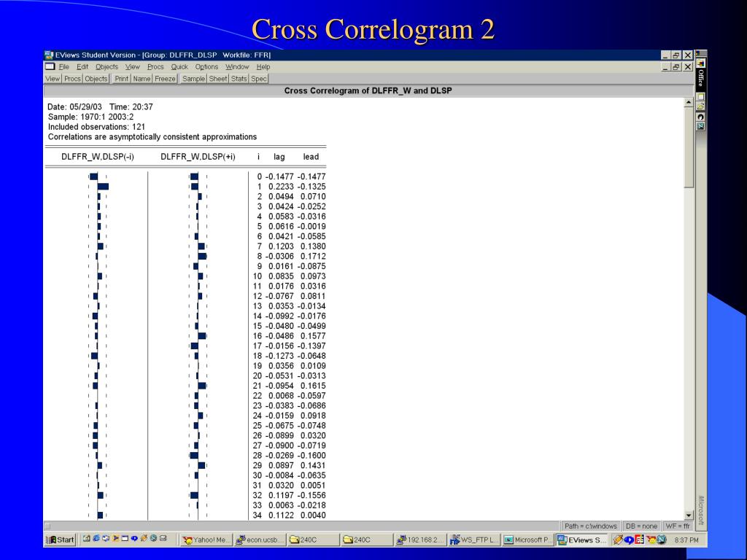Click the lag value -0.1273
This screenshot has width=747, height=560.
279,356
